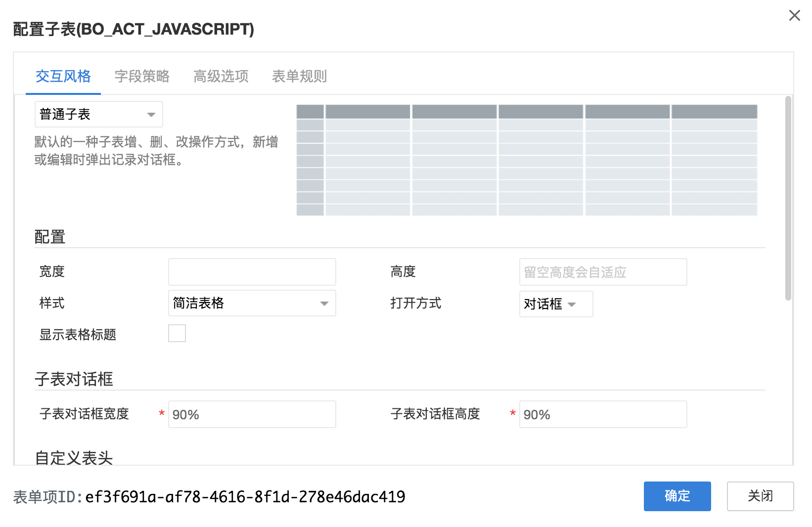Switch to the 高级选项 tab
Viewport: 812px width, 527px height.
221,77
